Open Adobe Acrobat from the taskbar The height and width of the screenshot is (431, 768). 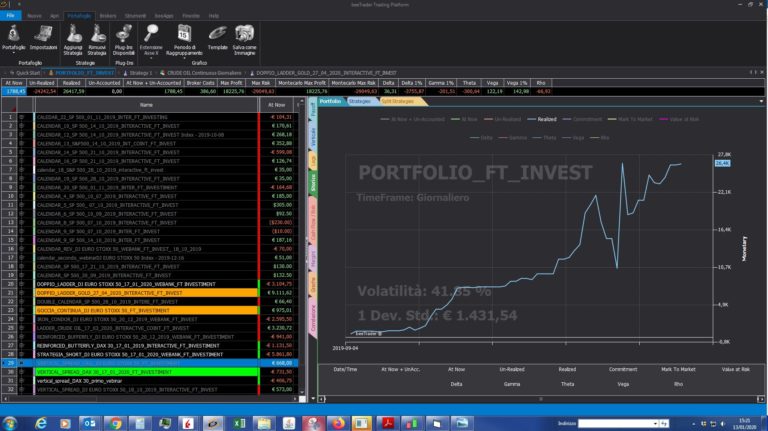point(388,423)
